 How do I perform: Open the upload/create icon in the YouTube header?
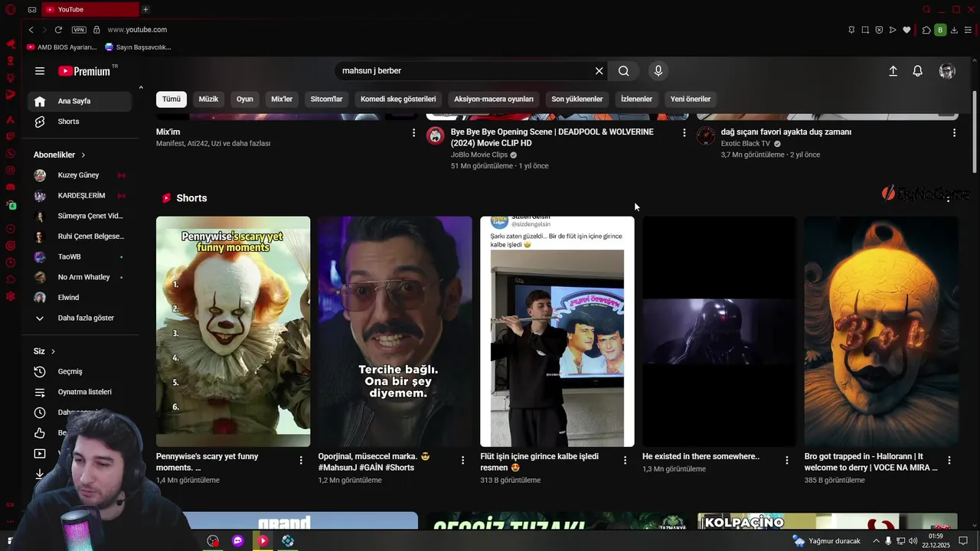coord(893,71)
